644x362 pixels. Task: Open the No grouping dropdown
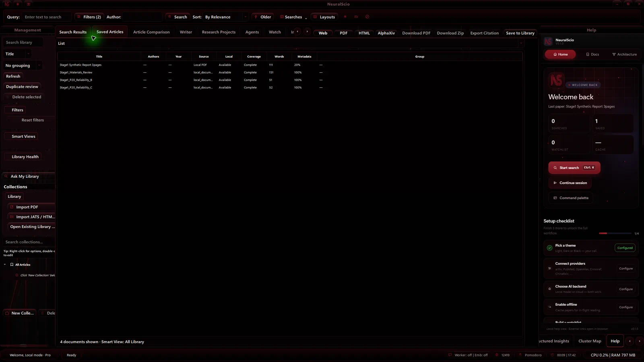pos(23,65)
